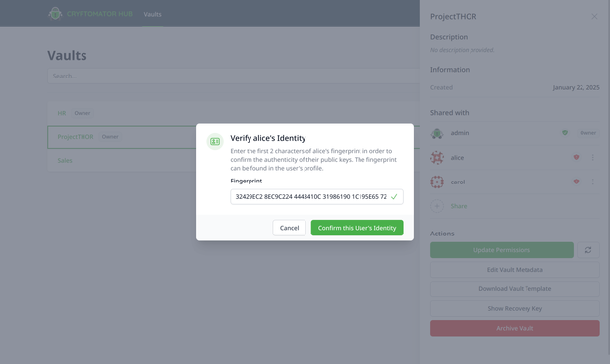The height and width of the screenshot is (364, 610).
Task: Close the ProjectTHOR side panel
Action: [594, 16]
